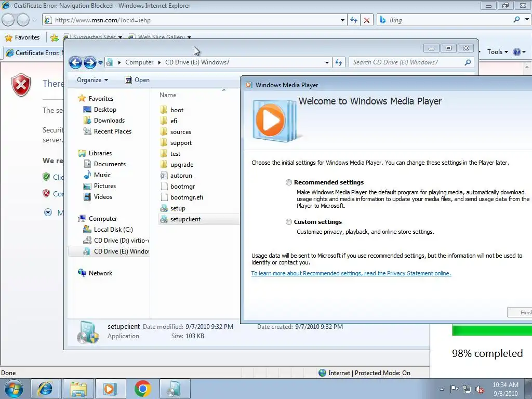Select the boot folder

click(x=171, y=110)
